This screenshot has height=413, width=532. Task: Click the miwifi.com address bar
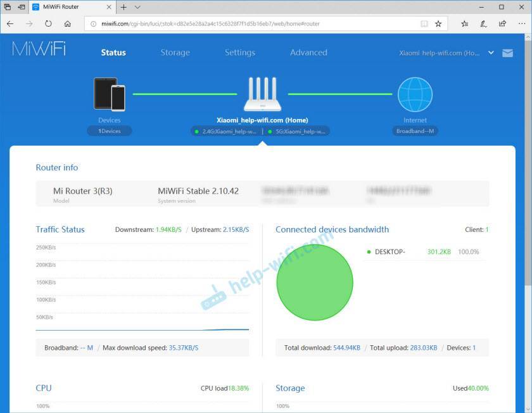pos(253,23)
